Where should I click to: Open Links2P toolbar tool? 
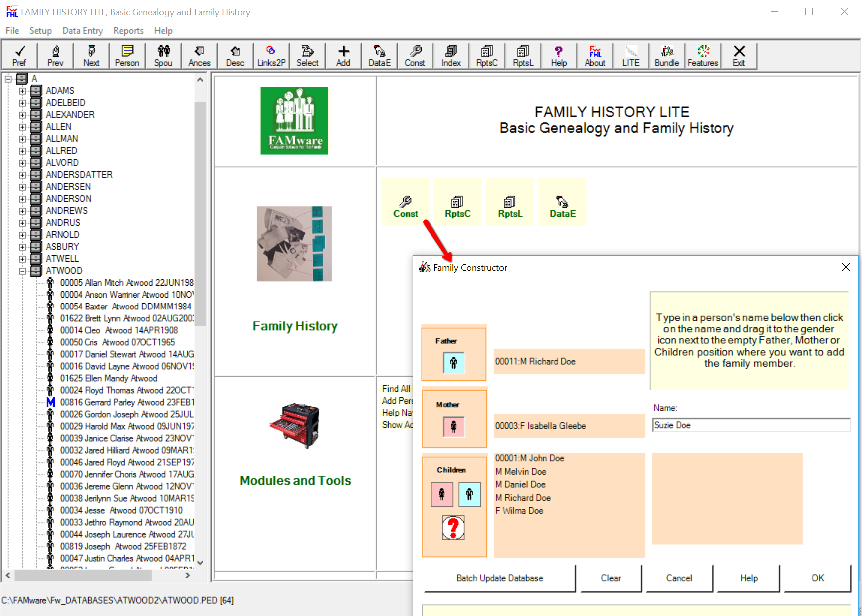pos(271,56)
